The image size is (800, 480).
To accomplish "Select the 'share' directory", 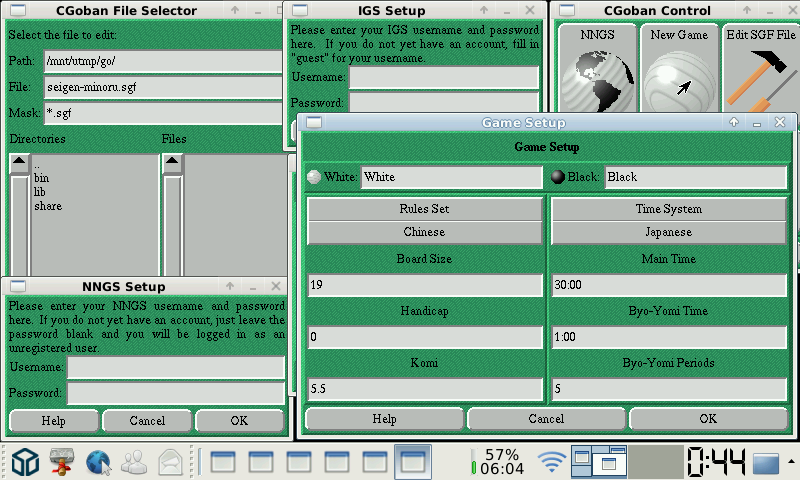I will coord(48,206).
